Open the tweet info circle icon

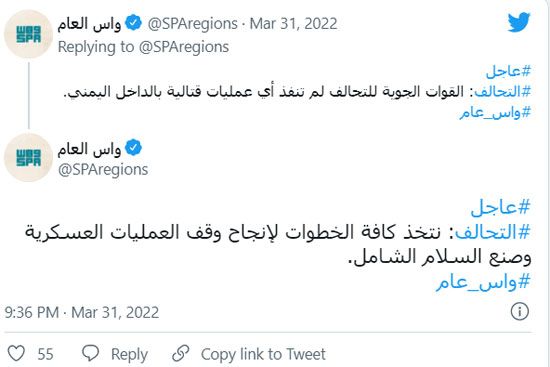click(519, 311)
